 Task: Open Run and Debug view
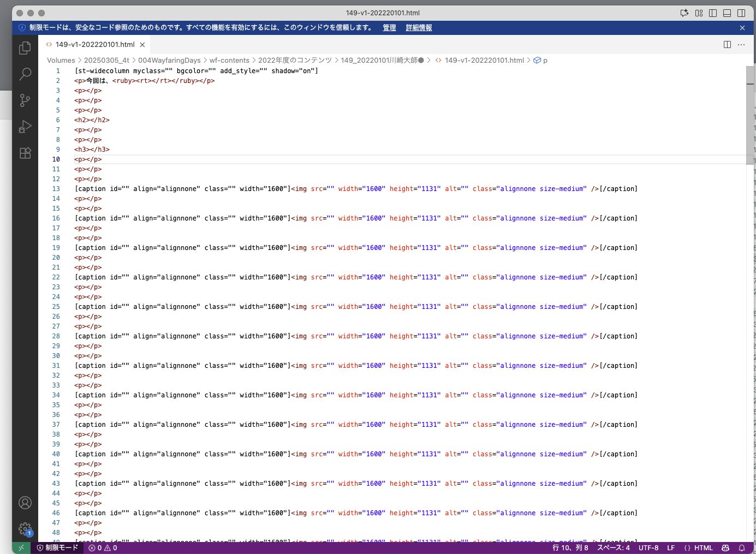tap(25, 127)
